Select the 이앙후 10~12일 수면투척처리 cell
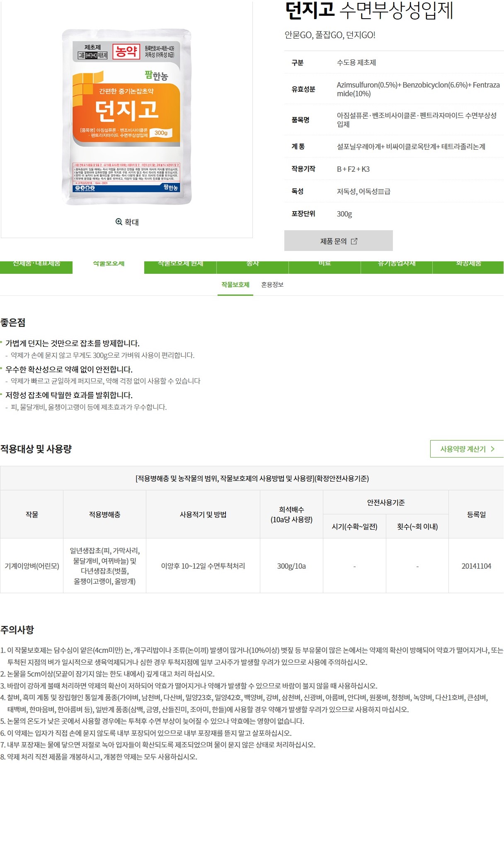This screenshot has width=504, height=862. (x=203, y=566)
